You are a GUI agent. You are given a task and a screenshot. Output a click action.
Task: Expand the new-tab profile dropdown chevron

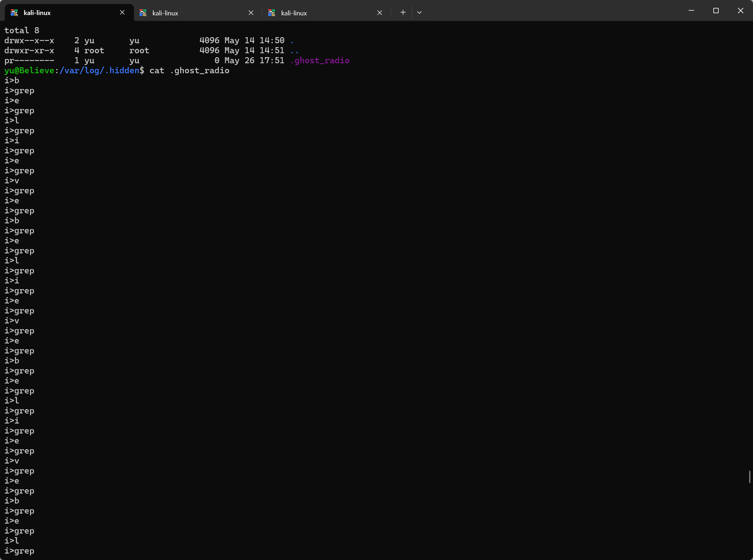pyautogui.click(x=419, y=13)
